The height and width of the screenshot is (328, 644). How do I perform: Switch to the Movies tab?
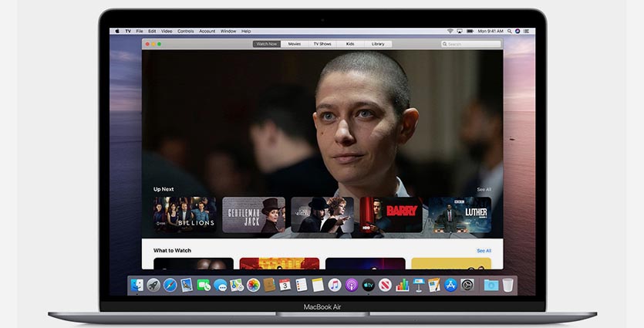295,44
